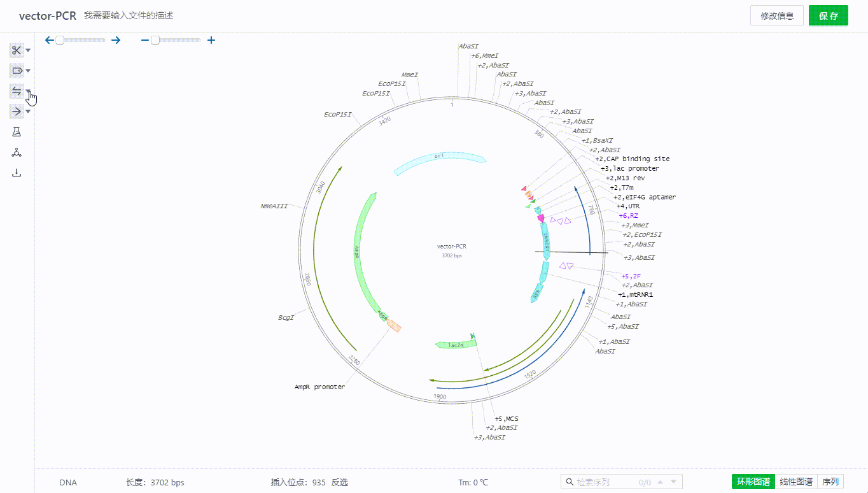Click the double-arrow swap icon
The image size is (868, 493).
pyautogui.click(x=17, y=91)
